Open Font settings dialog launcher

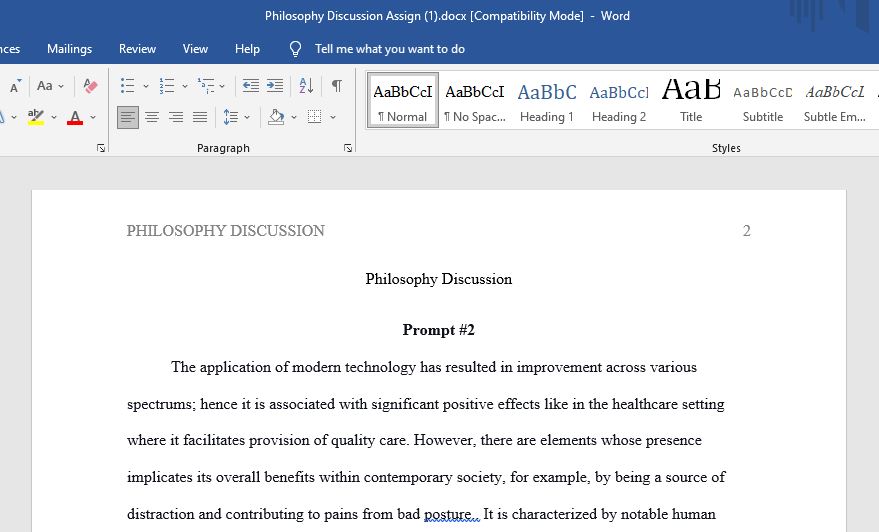(x=101, y=148)
